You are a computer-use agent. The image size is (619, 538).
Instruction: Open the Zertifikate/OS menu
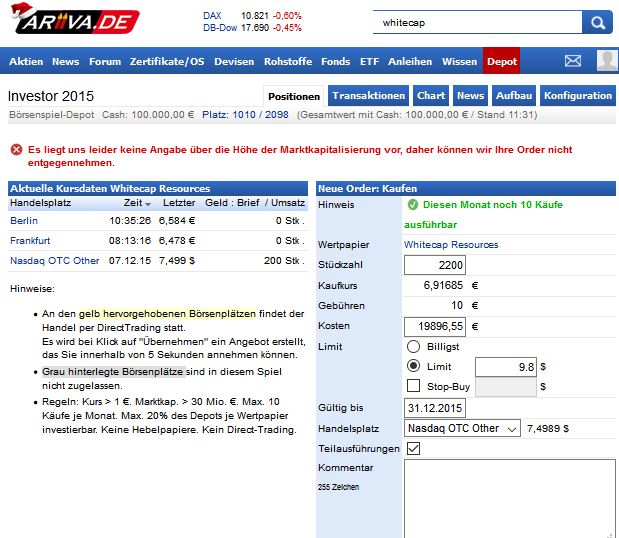click(167, 61)
